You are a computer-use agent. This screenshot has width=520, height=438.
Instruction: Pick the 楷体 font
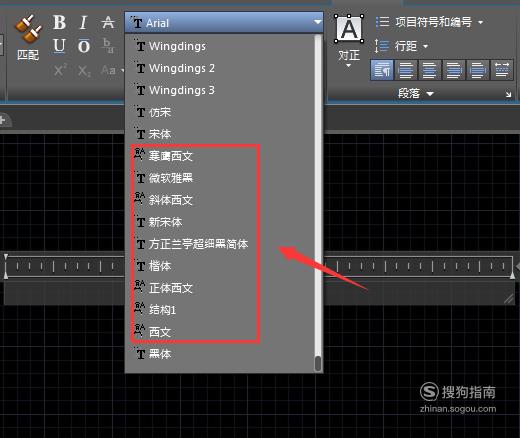click(220, 266)
